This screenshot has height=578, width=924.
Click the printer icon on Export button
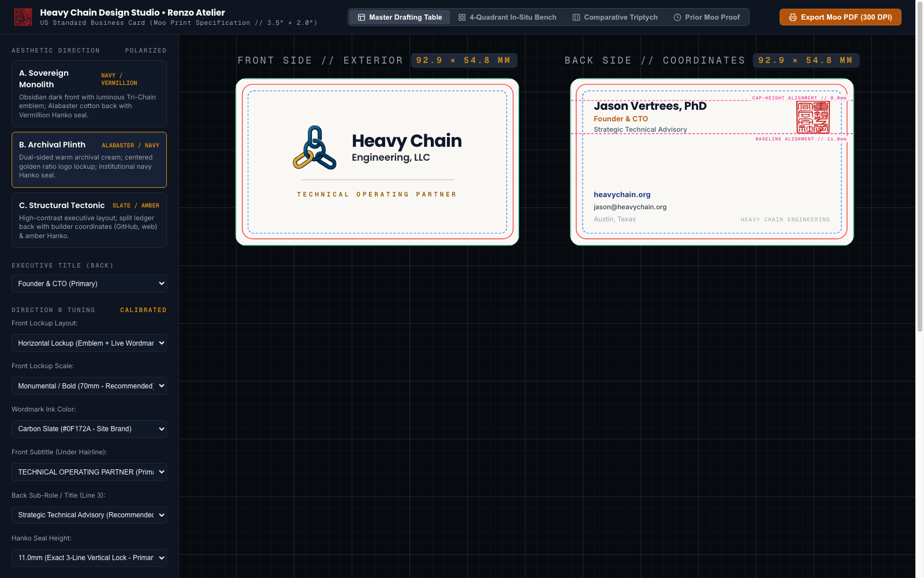(x=793, y=17)
